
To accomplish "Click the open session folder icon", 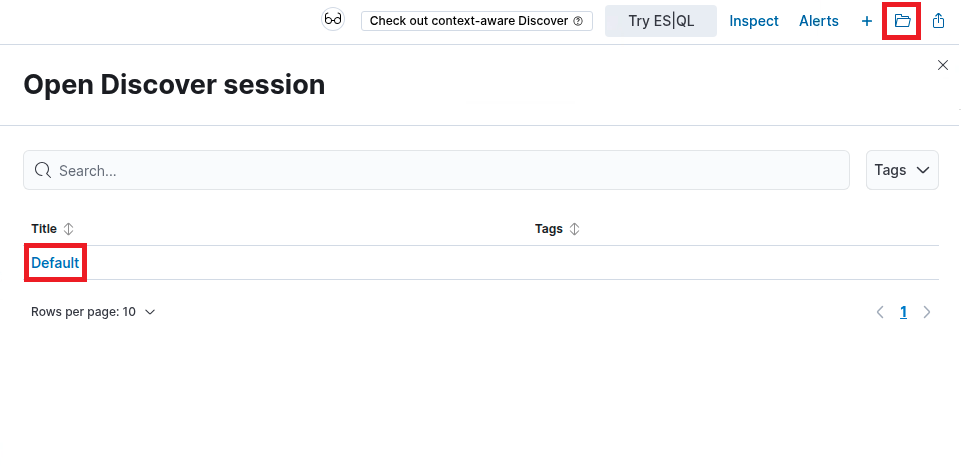I will (x=902, y=21).
